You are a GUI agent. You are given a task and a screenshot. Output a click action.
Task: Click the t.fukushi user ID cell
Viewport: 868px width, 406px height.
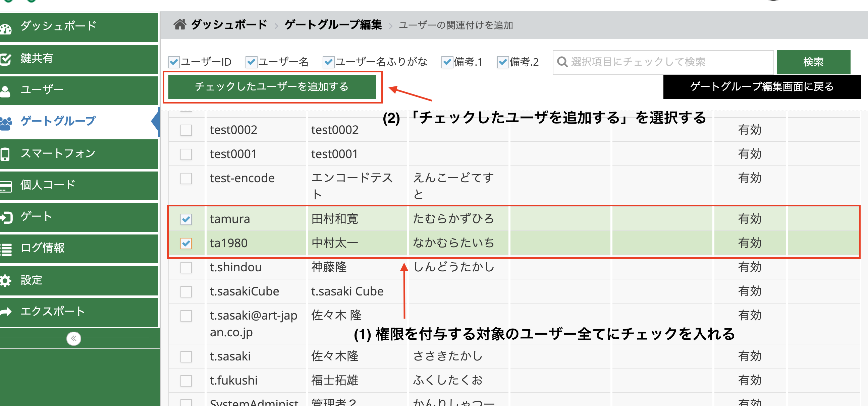click(256, 381)
